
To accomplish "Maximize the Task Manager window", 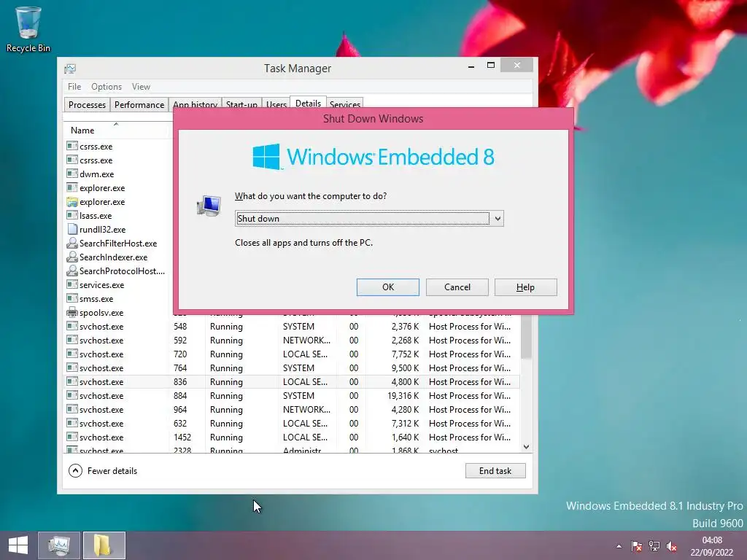I will tap(491, 66).
